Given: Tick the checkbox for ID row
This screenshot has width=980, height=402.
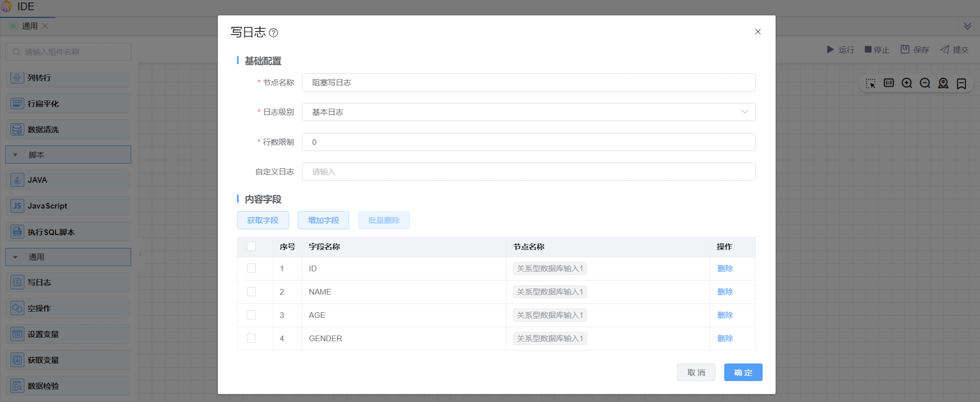Looking at the screenshot, I should click(x=251, y=268).
